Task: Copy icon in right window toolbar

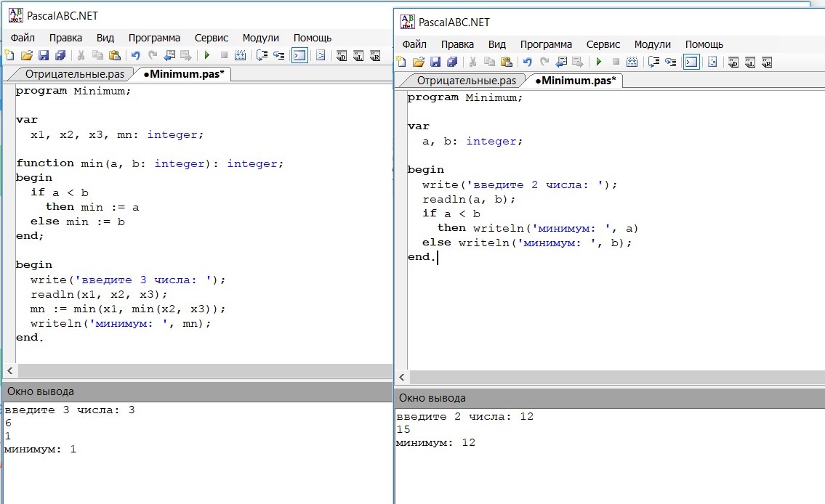Action: tap(489, 62)
